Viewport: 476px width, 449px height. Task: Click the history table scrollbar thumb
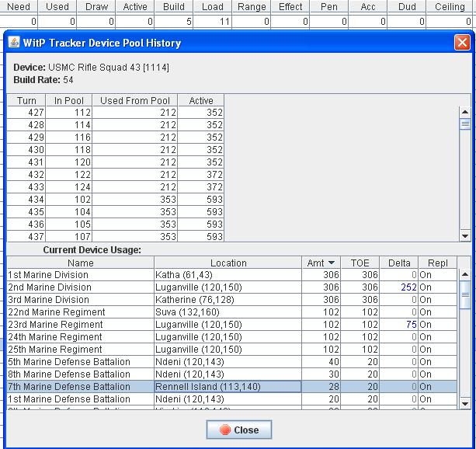point(465,124)
